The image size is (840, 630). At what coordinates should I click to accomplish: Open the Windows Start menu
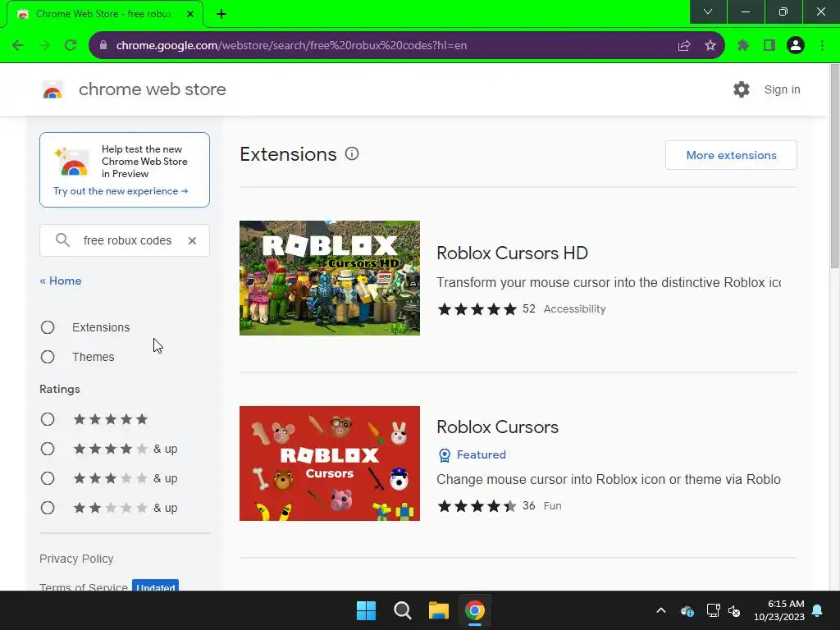click(367, 610)
